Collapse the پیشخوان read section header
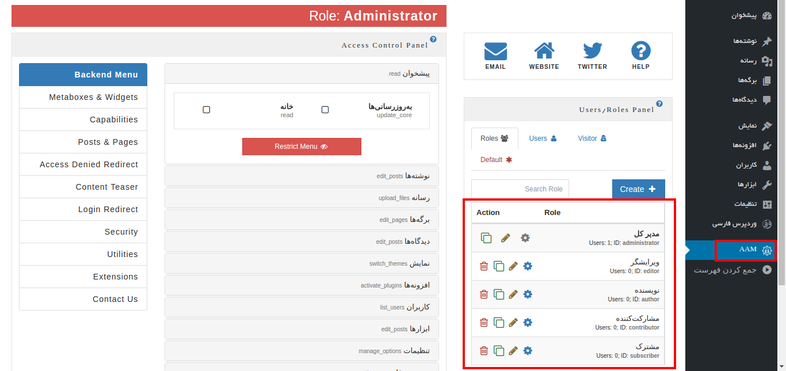Viewport: 786px width, 371px height. pyautogui.click(x=301, y=73)
